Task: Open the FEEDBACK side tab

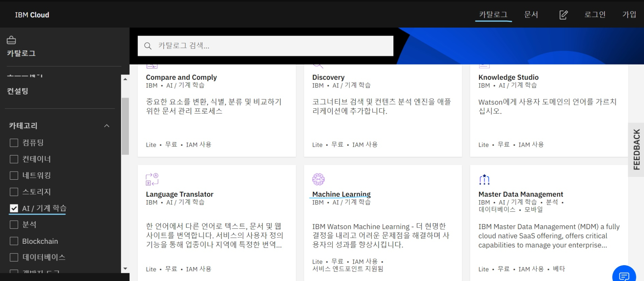Action: (x=636, y=149)
